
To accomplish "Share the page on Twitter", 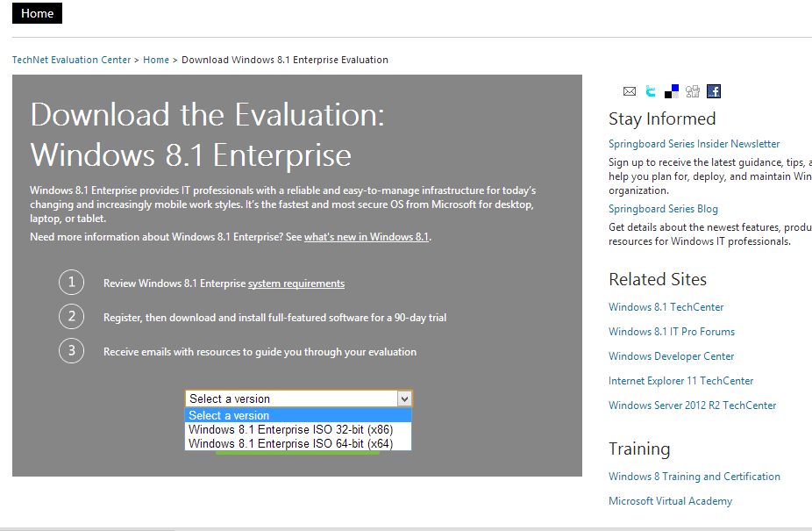I will point(651,92).
